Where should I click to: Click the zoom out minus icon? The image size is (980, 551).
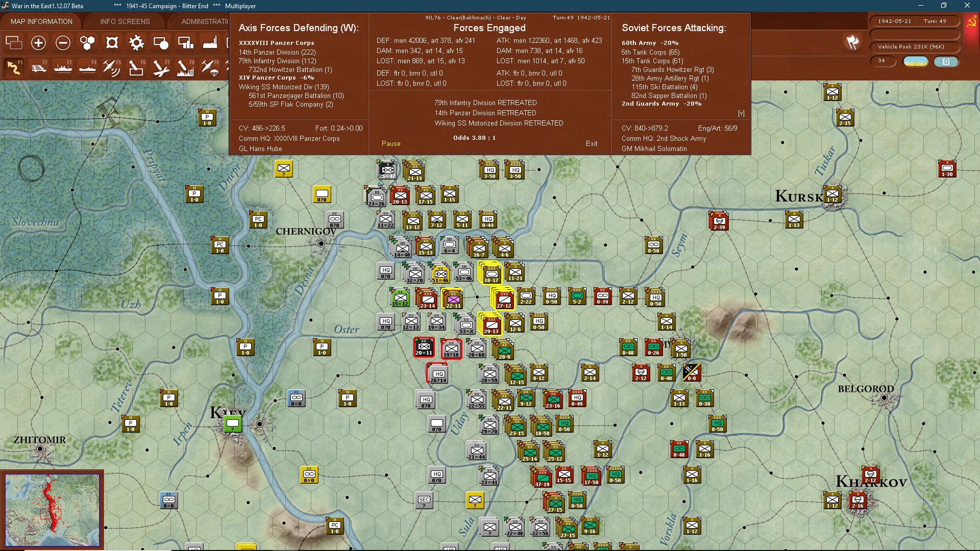coord(63,43)
